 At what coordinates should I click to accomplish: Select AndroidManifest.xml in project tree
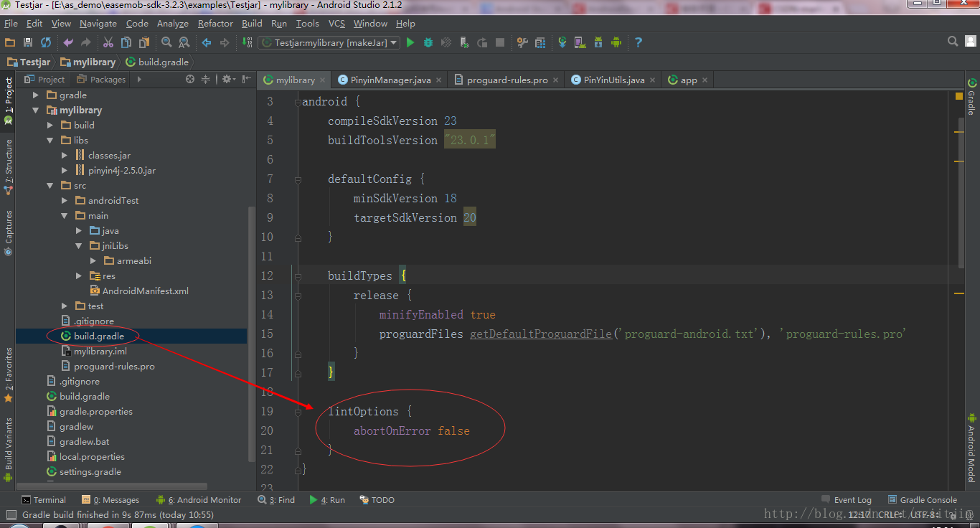pos(139,291)
